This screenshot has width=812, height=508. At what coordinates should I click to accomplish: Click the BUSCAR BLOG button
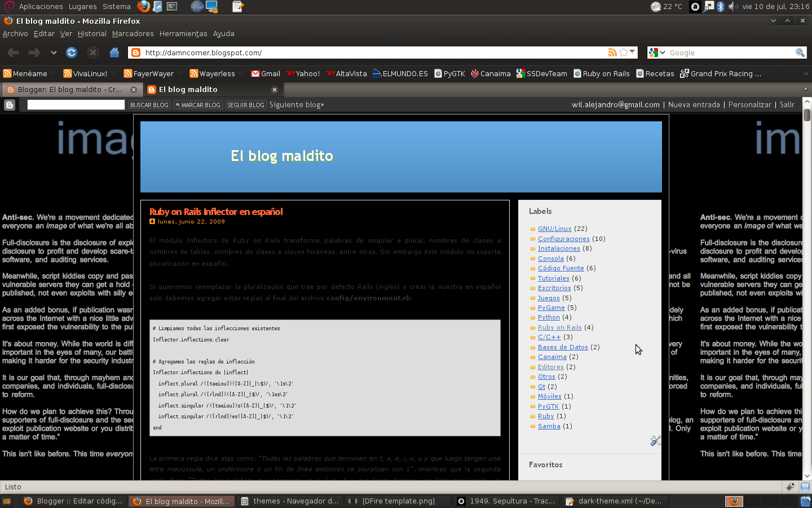(149, 105)
